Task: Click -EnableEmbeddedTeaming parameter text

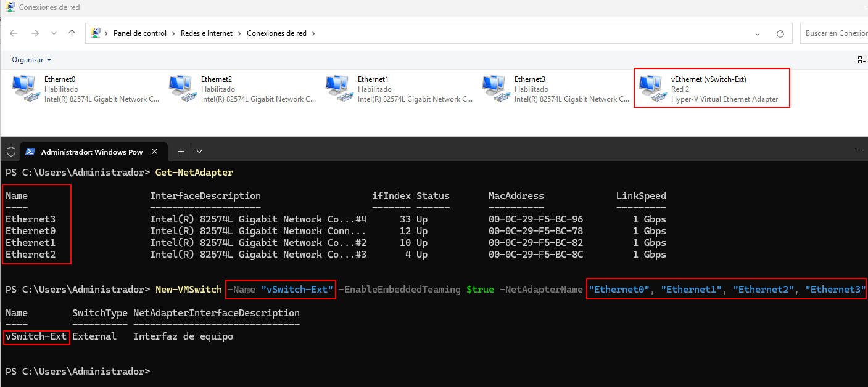Action: tap(400, 289)
